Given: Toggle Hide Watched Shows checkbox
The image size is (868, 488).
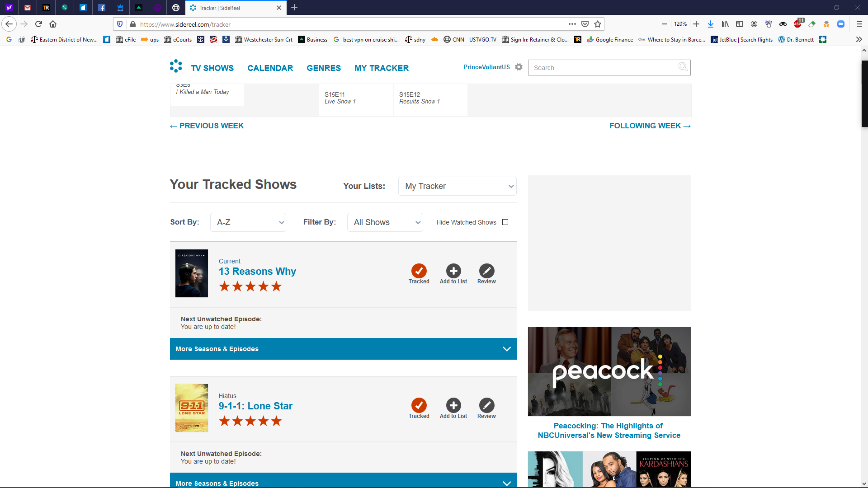Looking at the screenshot, I should (x=505, y=222).
